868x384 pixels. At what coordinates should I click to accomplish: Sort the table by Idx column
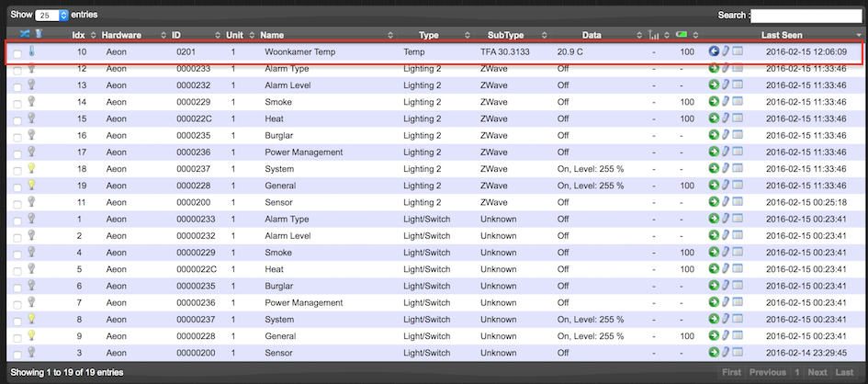pos(84,35)
